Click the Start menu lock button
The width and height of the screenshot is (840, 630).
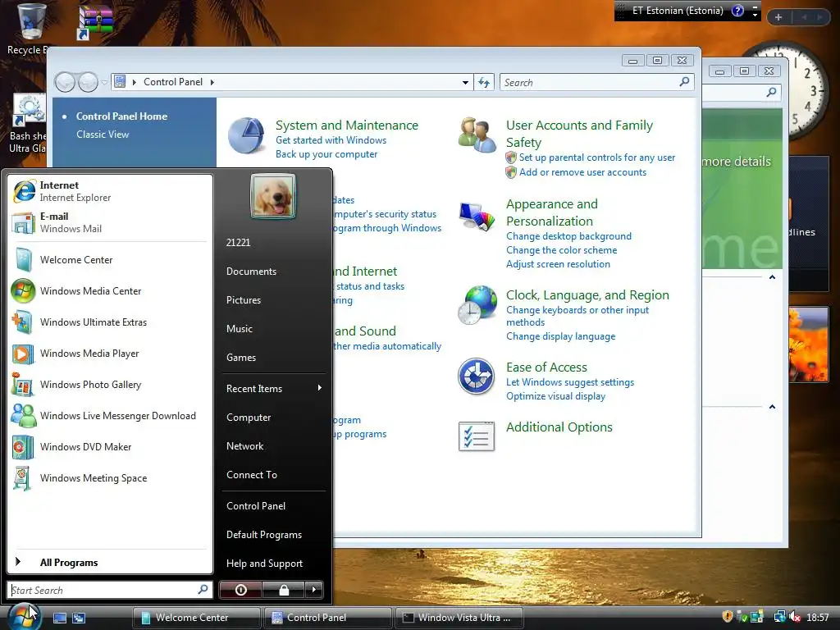pos(283,590)
